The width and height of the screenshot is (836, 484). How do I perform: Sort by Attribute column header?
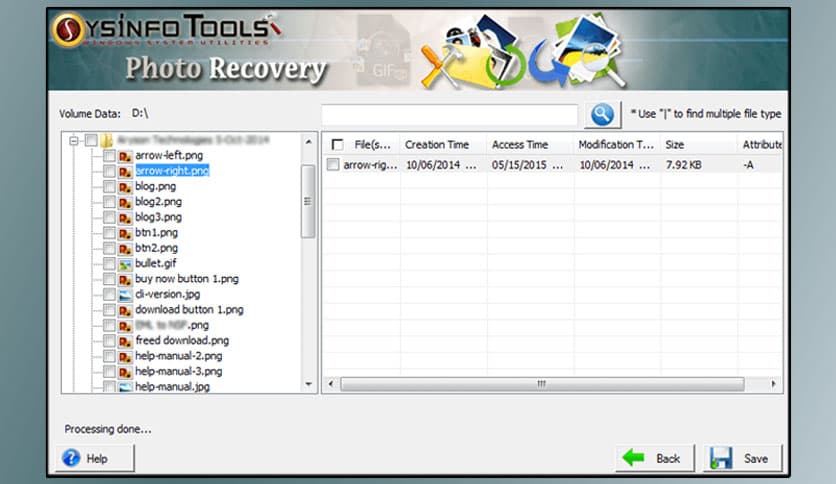[761, 144]
